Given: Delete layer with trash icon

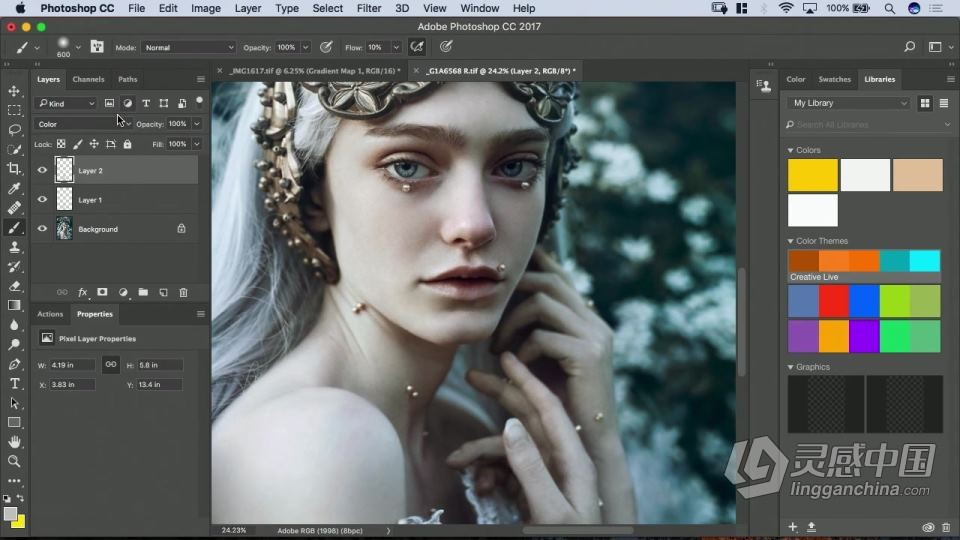Looking at the screenshot, I should (183, 293).
